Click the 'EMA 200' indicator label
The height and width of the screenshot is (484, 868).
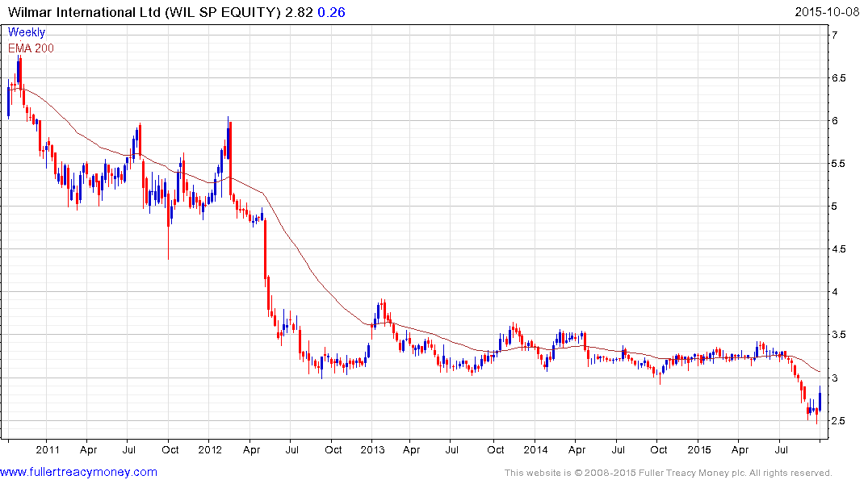(31, 48)
